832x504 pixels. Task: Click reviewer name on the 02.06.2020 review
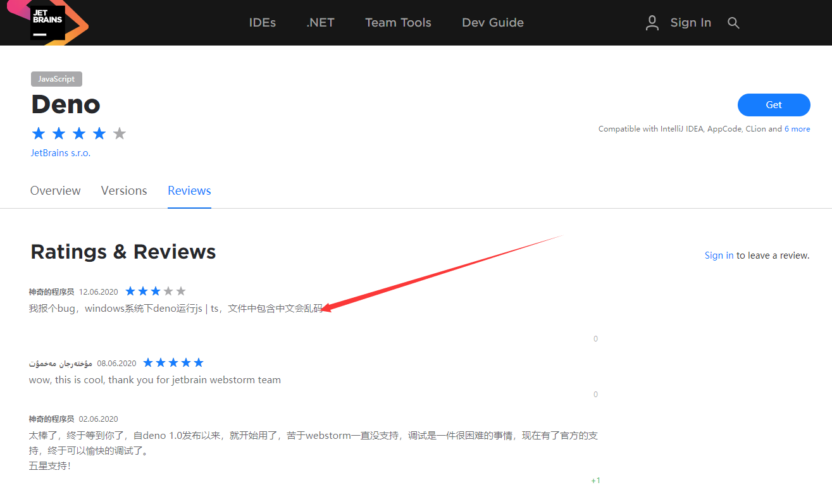(x=51, y=419)
